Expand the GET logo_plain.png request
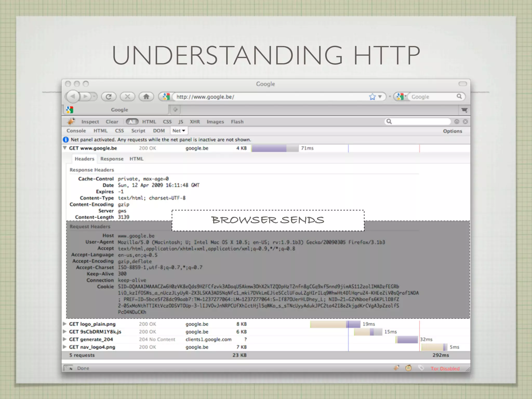Viewport: 532px width, 399px height. point(65,324)
